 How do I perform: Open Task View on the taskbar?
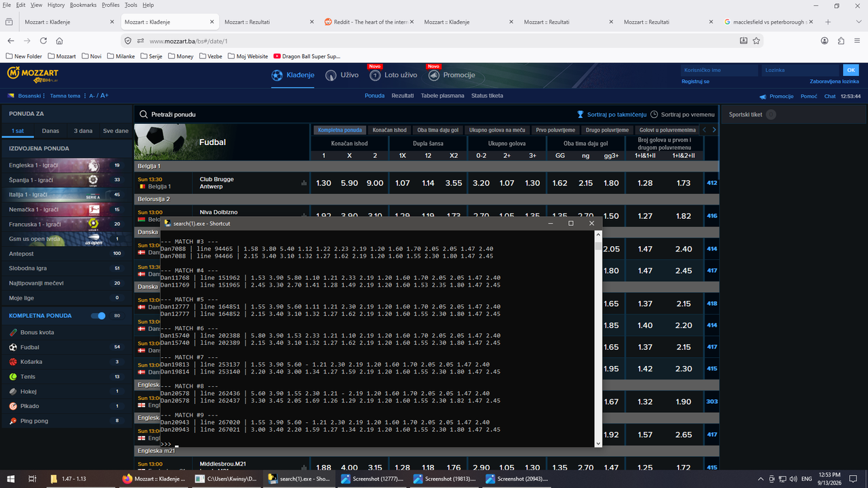[32, 479]
